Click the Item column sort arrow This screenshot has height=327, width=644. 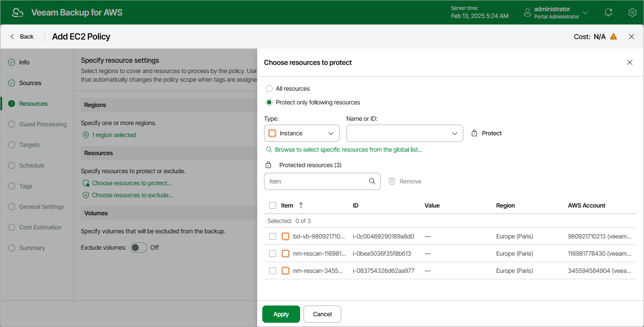point(301,205)
